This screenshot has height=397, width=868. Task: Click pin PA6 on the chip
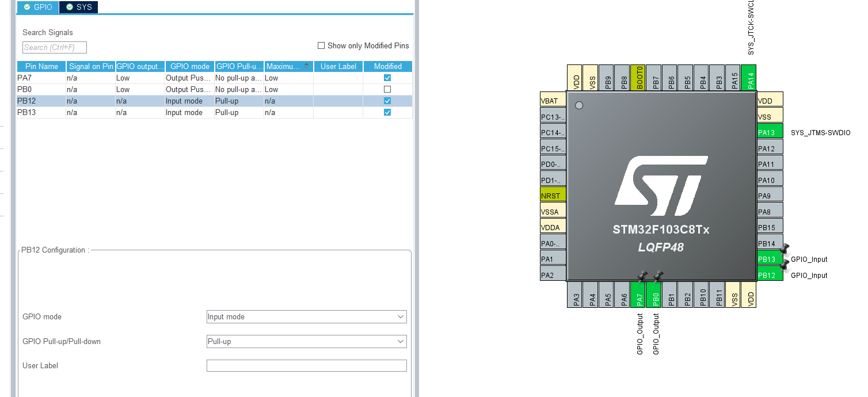(623, 294)
